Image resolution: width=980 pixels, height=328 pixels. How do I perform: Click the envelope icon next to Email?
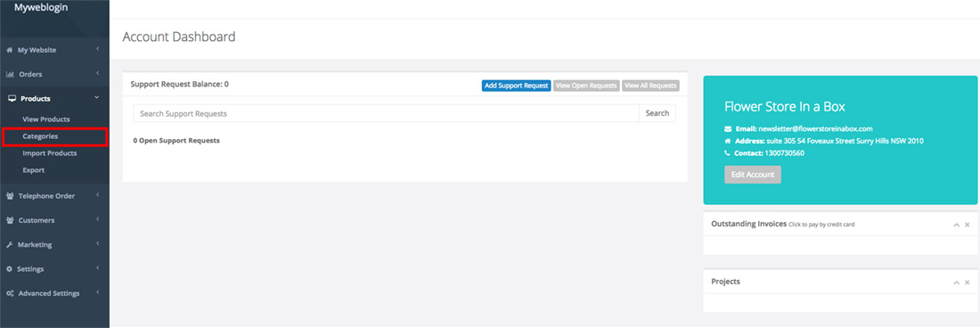click(x=728, y=128)
